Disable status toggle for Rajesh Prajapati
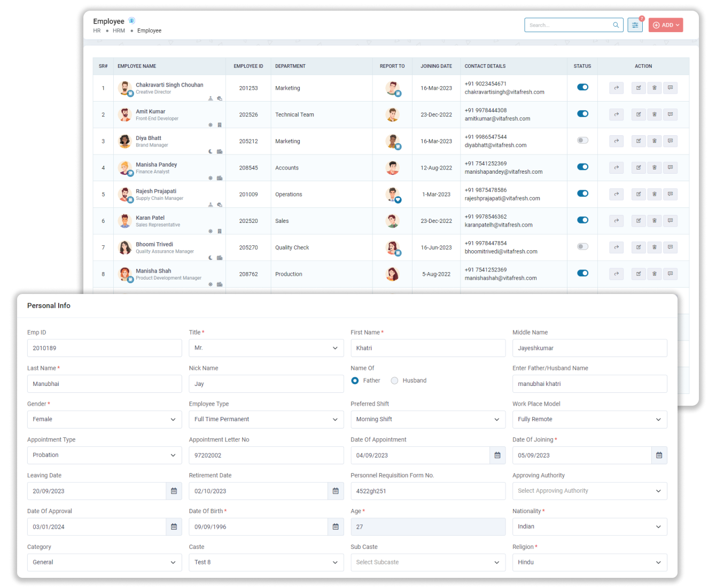Viewport: 716px width, 588px height. click(x=582, y=194)
